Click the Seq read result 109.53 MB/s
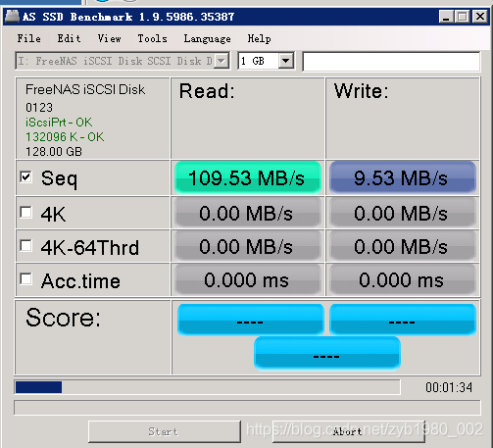Image resolution: width=493 pixels, height=448 pixels. (x=248, y=177)
